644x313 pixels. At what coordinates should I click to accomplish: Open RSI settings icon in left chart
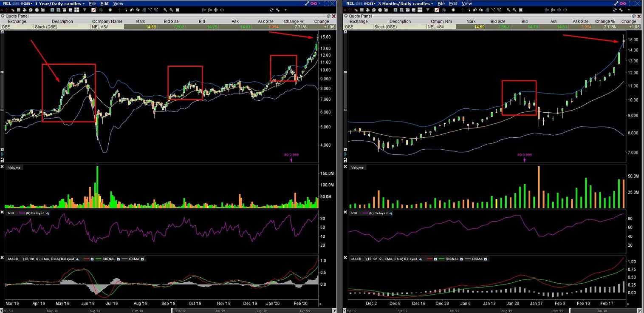tap(47, 213)
